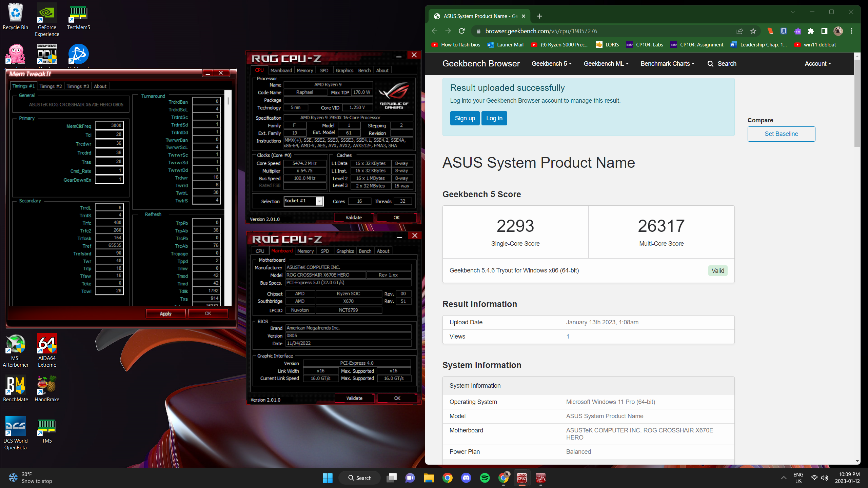Viewport: 868px width, 488px height.
Task: Click the Chrome reload page icon
Action: coord(461,31)
